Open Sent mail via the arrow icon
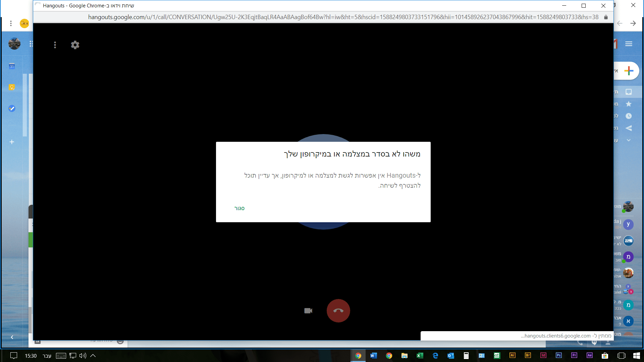 click(x=629, y=128)
